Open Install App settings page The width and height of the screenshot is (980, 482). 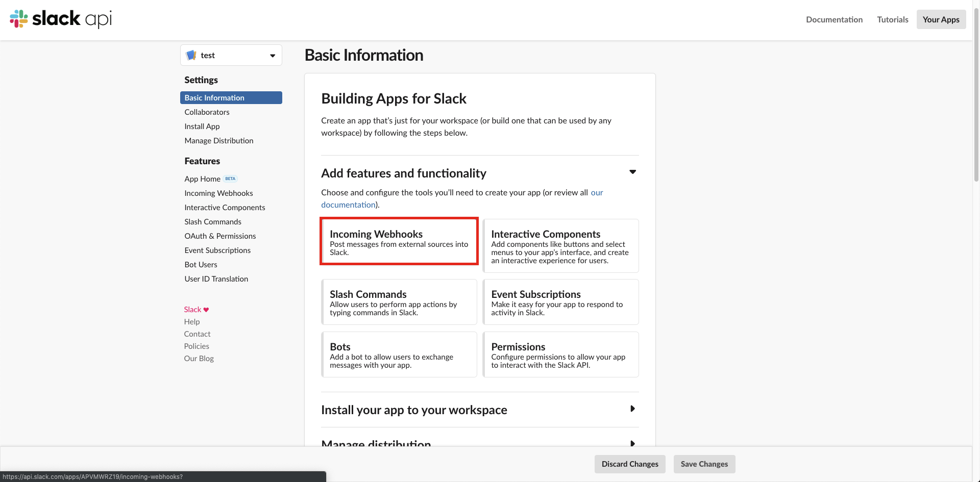202,126
